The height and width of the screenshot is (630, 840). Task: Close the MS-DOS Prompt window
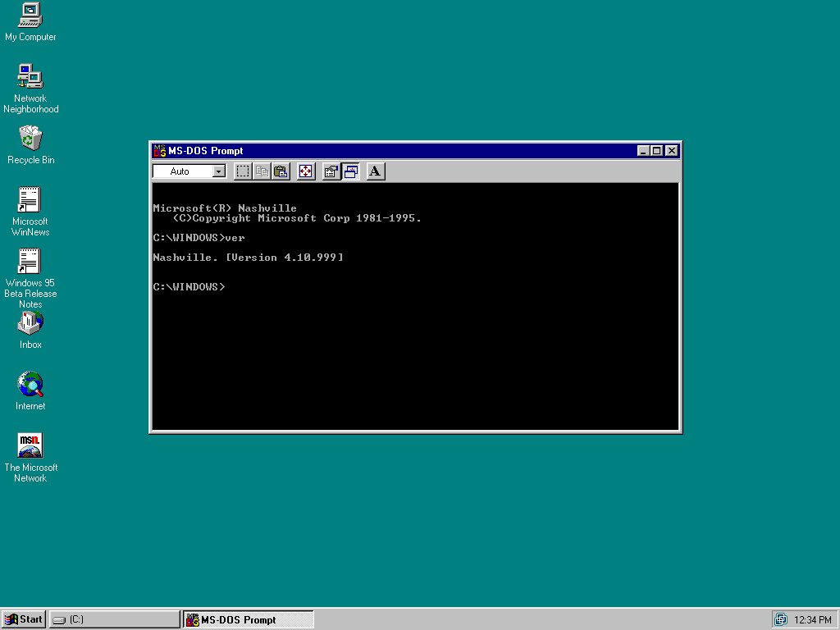click(x=672, y=151)
